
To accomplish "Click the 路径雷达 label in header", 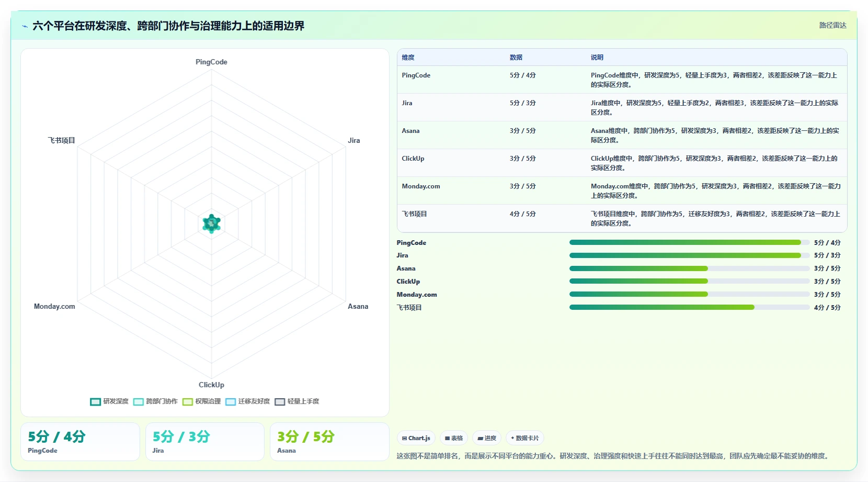I will [832, 25].
